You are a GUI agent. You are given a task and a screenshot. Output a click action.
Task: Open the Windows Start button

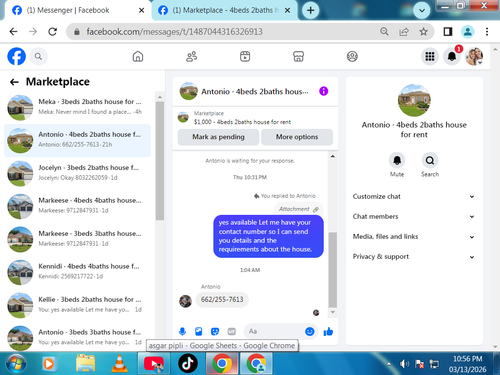(x=15, y=364)
